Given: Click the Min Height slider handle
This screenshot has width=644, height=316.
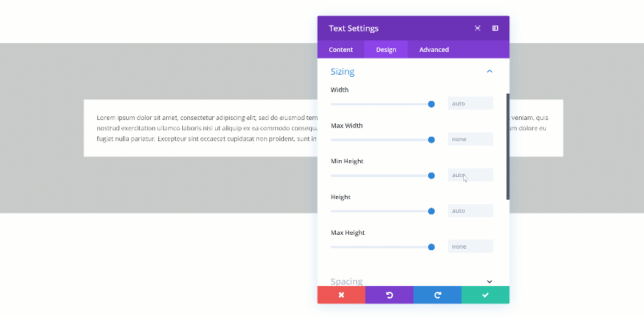Looking at the screenshot, I should 431,176.
